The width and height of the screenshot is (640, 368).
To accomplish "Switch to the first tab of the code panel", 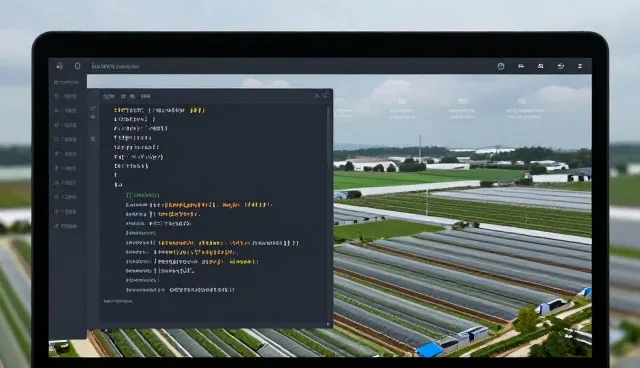I will (x=109, y=96).
